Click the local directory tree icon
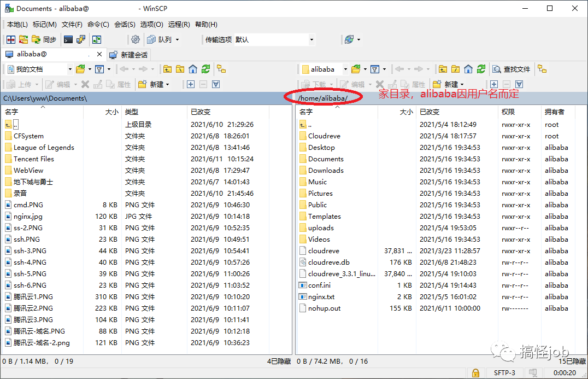The image size is (588, 379). point(221,69)
